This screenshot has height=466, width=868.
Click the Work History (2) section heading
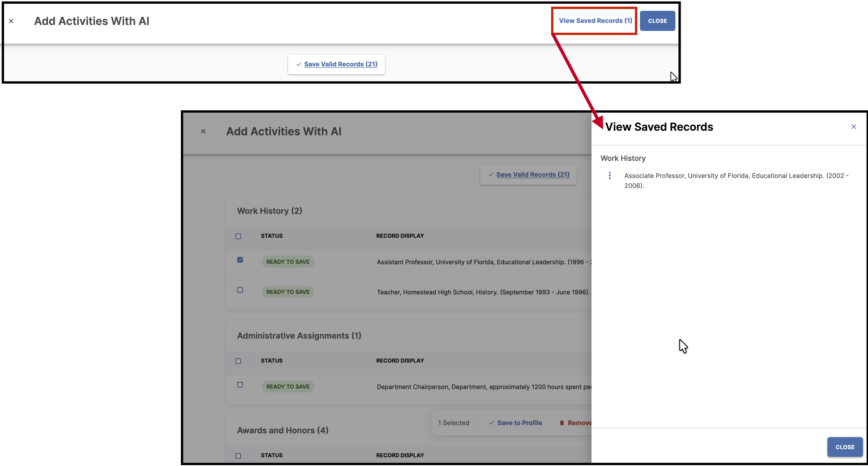(269, 211)
